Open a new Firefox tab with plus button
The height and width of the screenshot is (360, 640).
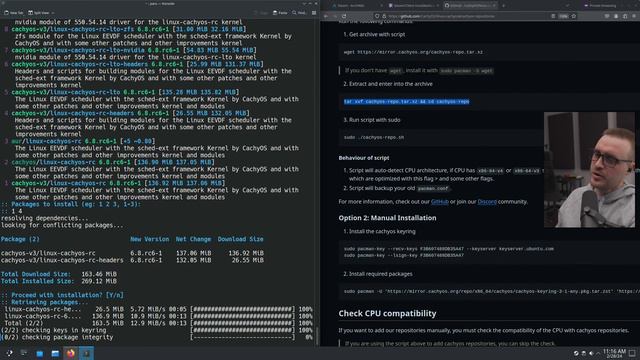503,6
